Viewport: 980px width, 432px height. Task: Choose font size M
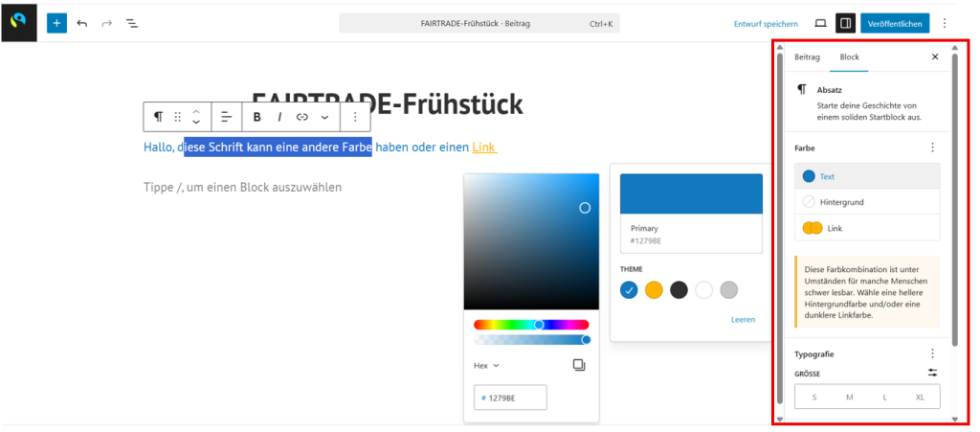[850, 397]
